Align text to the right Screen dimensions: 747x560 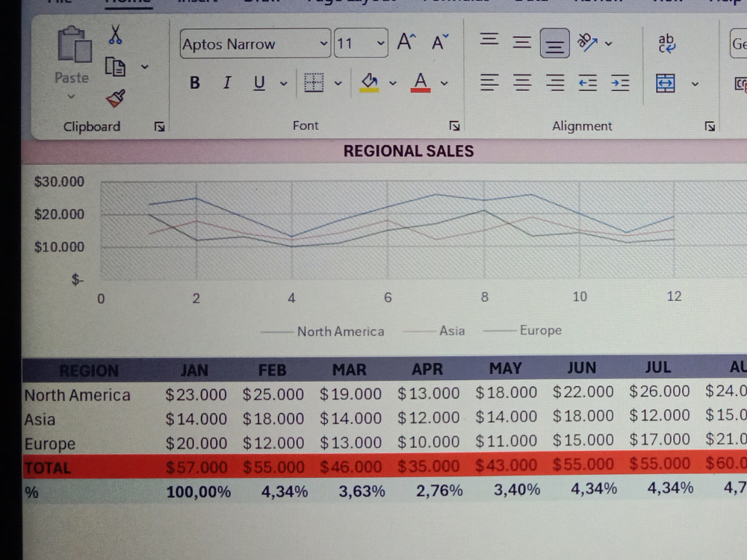point(555,83)
